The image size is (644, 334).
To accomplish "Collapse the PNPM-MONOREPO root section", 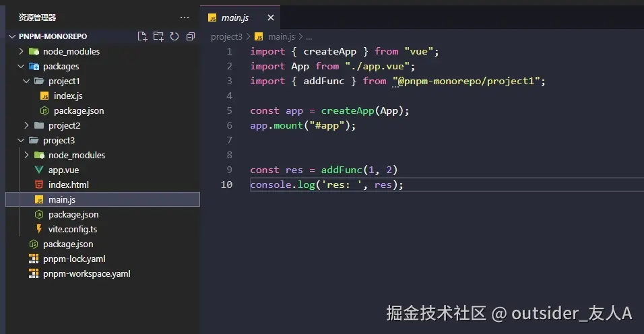I will pos(12,36).
